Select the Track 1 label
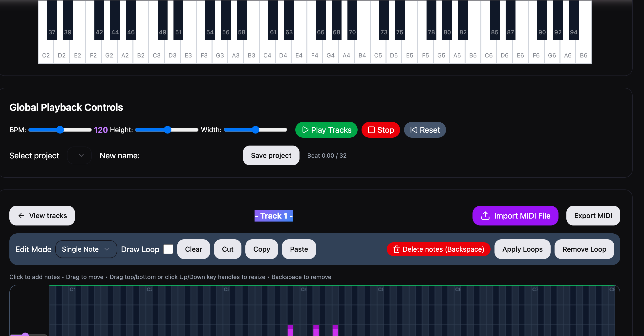644x336 pixels. 273,216
